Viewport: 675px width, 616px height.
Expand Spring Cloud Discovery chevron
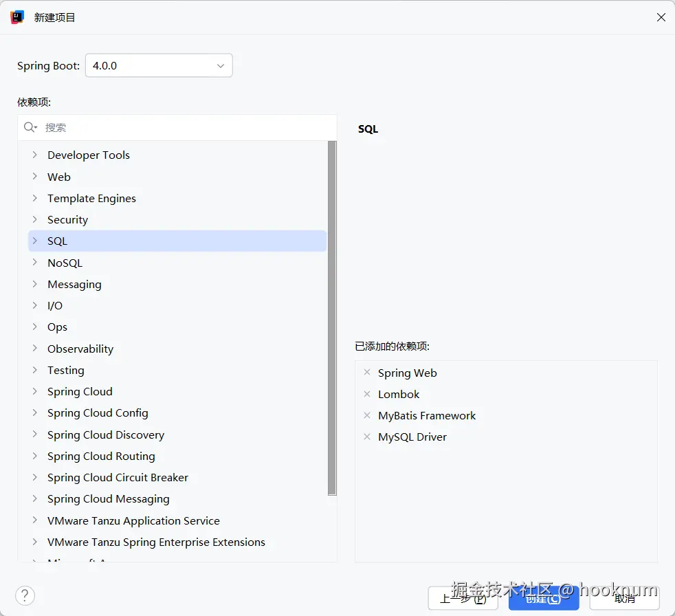pyautogui.click(x=35, y=434)
